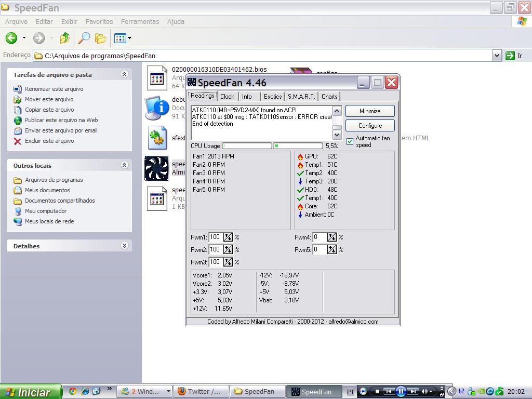
Task: Open Meus documentos link
Action: click(x=47, y=190)
